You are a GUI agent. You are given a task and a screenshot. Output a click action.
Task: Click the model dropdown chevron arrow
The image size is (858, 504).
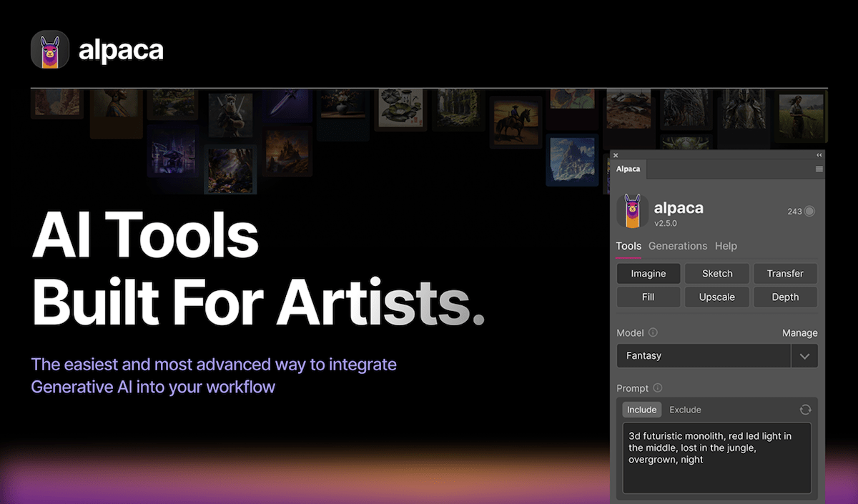pos(804,356)
